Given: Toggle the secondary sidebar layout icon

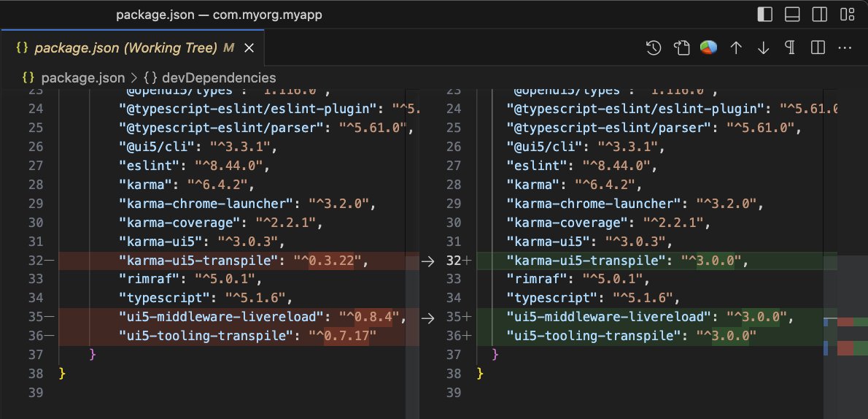Looking at the screenshot, I should [820, 15].
